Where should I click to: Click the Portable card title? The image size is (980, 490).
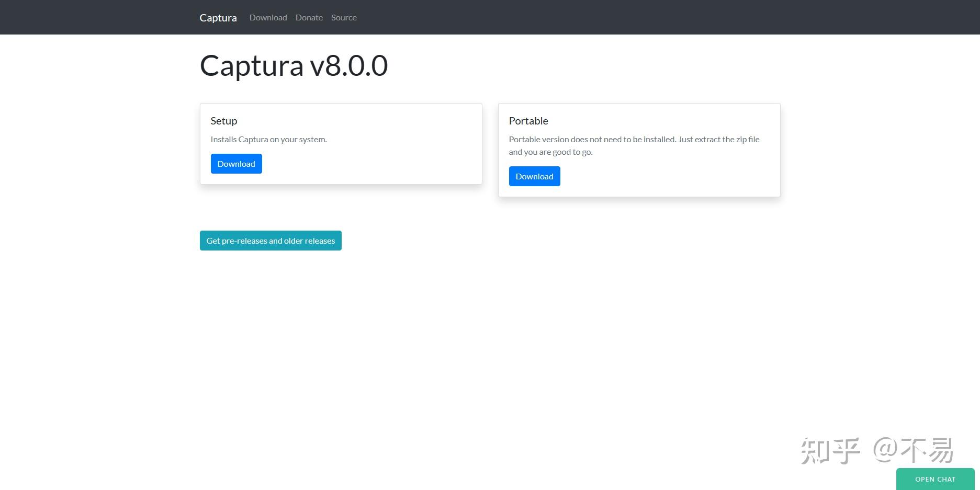pos(528,121)
